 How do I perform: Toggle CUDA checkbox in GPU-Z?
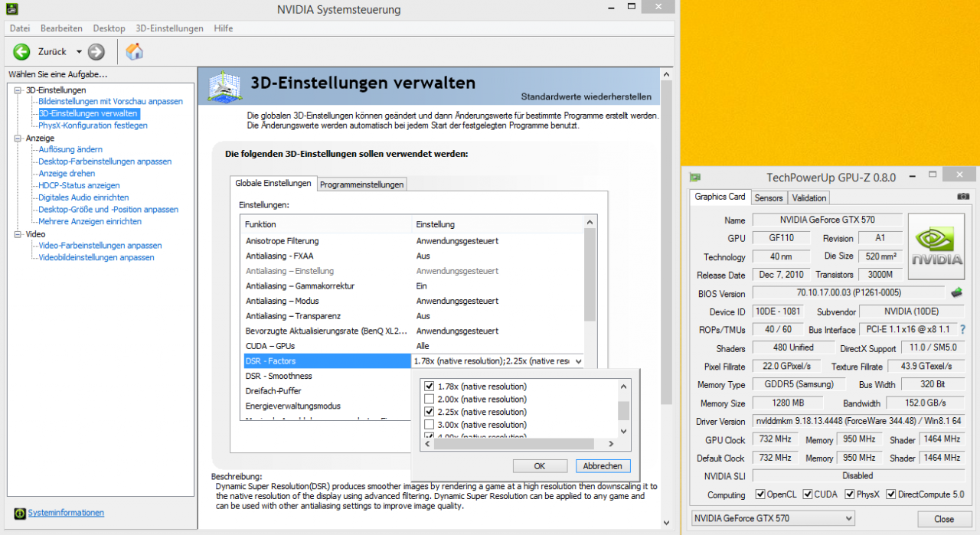(808, 494)
